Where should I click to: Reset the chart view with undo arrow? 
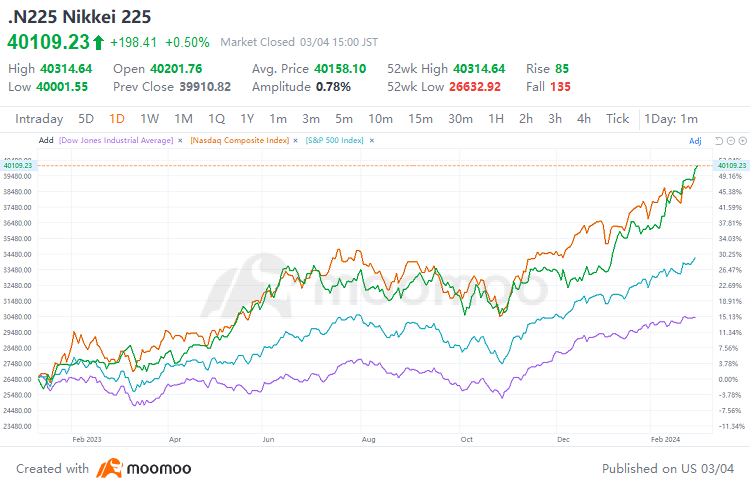pyautogui.click(x=718, y=141)
